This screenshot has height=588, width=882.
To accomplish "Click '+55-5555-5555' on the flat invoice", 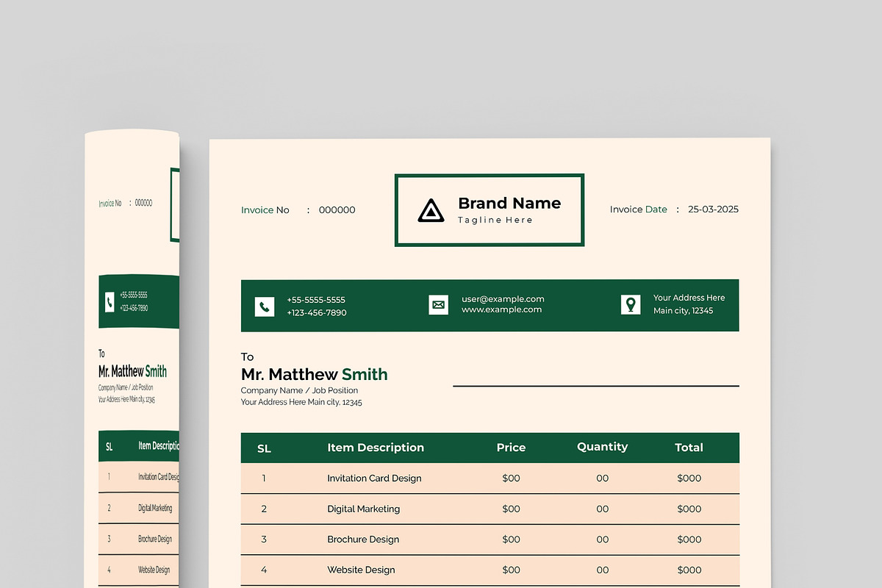I will (x=316, y=300).
